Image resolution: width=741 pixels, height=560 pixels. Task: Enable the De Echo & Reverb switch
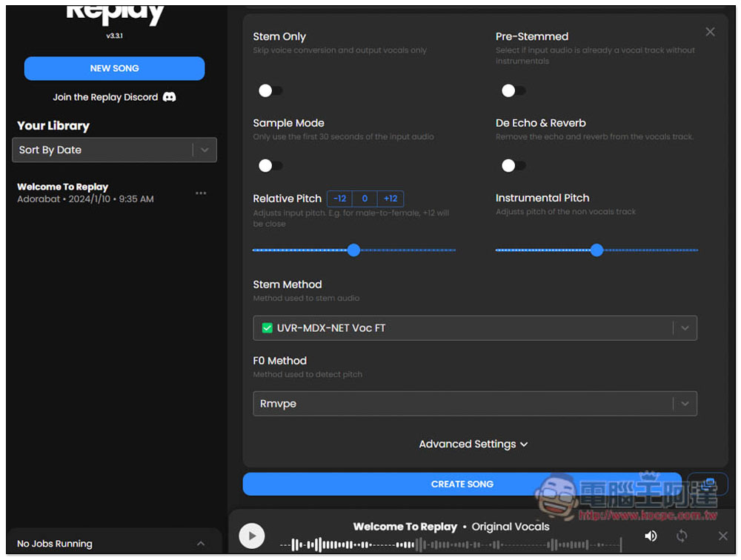click(514, 165)
